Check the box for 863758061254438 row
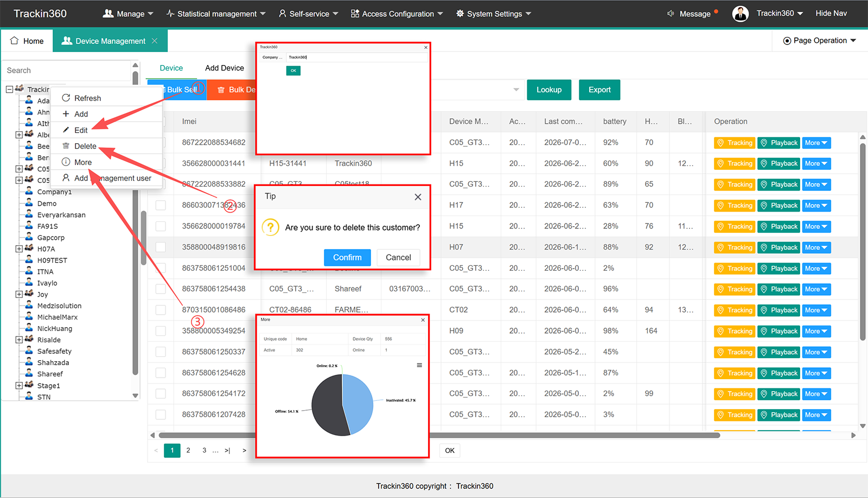 pos(161,289)
